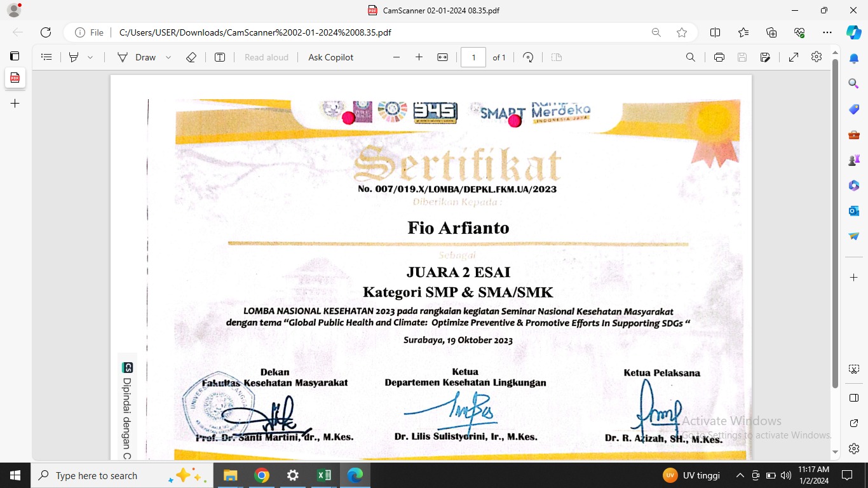Open sidebar Search
868x488 pixels.
(x=854, y=83)
